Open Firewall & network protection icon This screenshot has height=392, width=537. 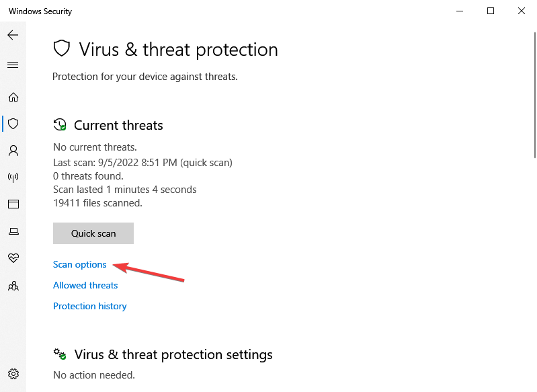[x=13, y=177]
